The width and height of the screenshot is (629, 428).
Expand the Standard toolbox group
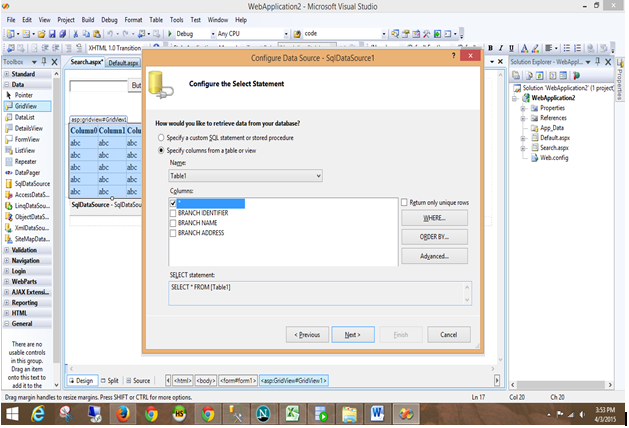click(x=6, y=74)
